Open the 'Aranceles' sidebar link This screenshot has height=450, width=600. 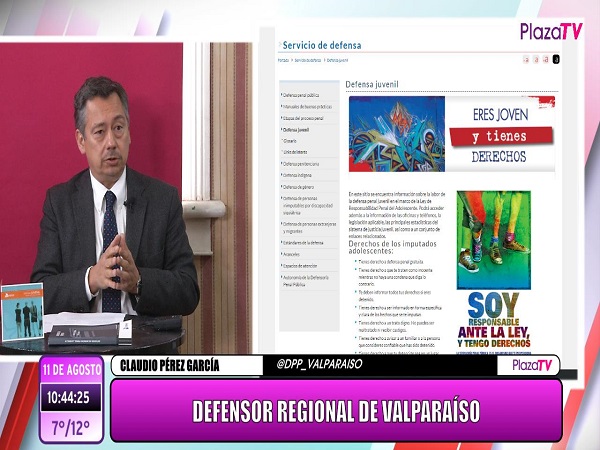click(x=291, y=254)
